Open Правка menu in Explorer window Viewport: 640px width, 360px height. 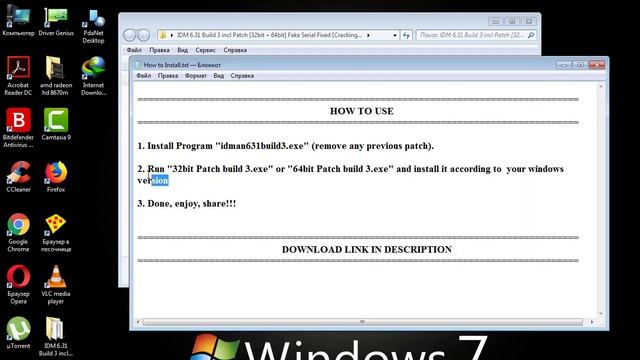[159, 50]
